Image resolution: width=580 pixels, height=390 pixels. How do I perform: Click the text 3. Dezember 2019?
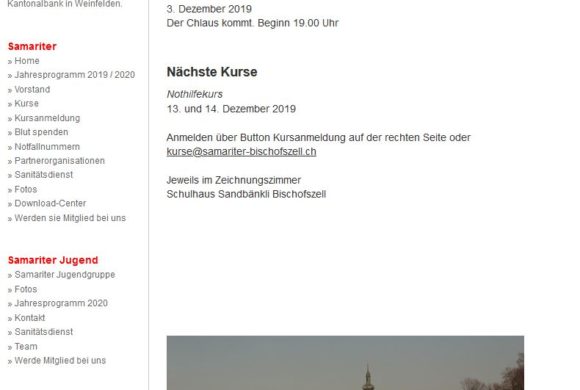pos(209,9)
